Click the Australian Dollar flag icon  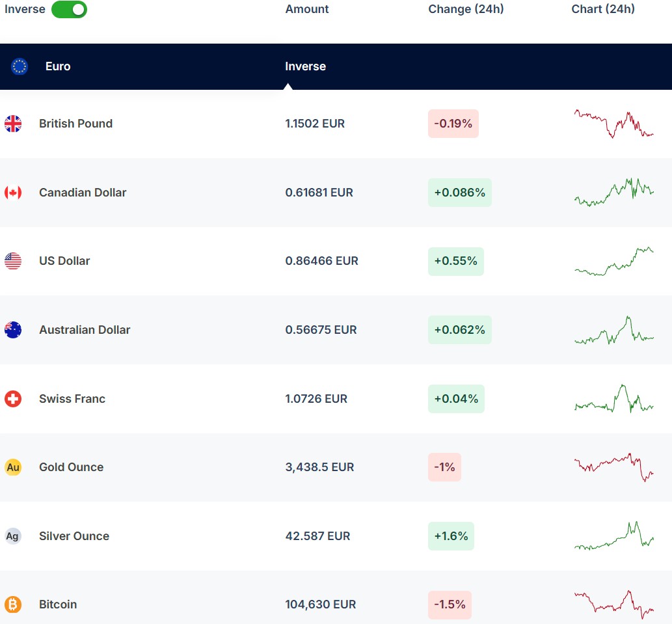click(x=13, y=330)
